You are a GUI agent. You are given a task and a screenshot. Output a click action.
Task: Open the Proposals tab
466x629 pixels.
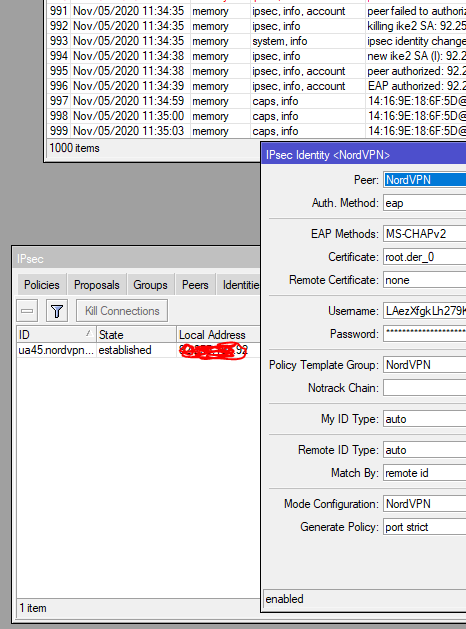pos(97,285)
